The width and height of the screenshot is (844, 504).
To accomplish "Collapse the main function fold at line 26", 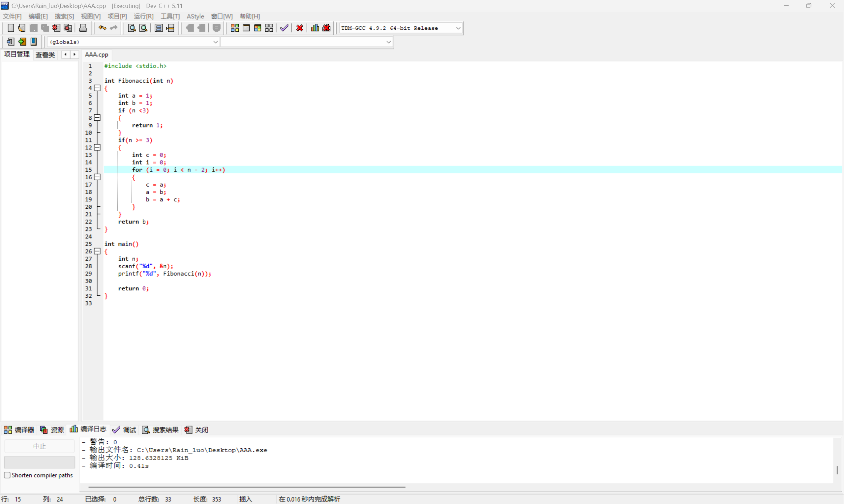I will (x=98, y=251).
